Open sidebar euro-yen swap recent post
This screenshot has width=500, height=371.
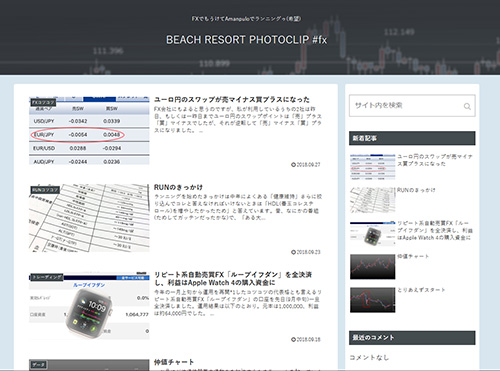pyautogui.click(x=435, y=160)
